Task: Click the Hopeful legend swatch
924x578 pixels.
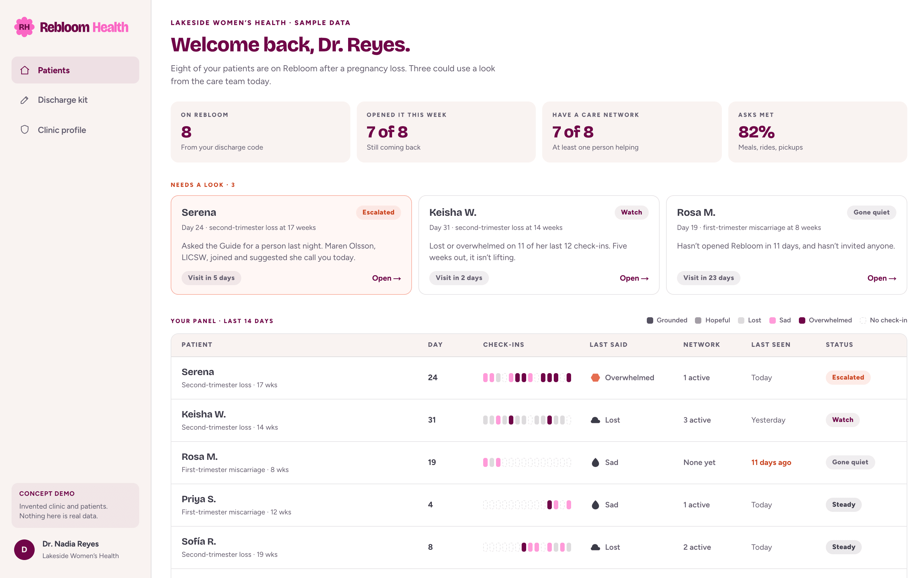Action: (698, 320)
